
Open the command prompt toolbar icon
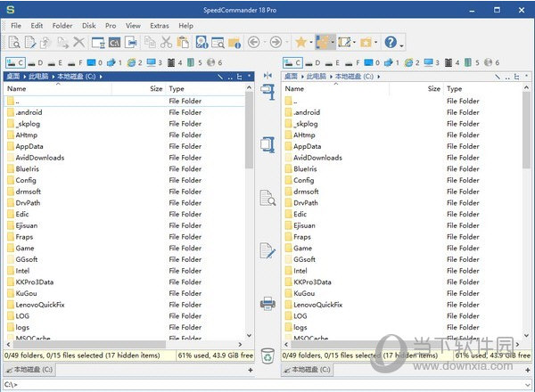[x=114, y=42]
